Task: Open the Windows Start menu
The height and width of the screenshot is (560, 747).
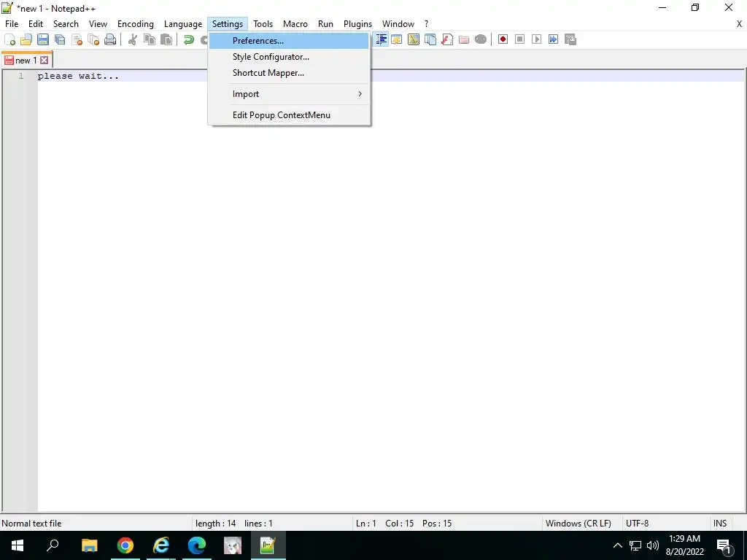Action: point(18,545)
